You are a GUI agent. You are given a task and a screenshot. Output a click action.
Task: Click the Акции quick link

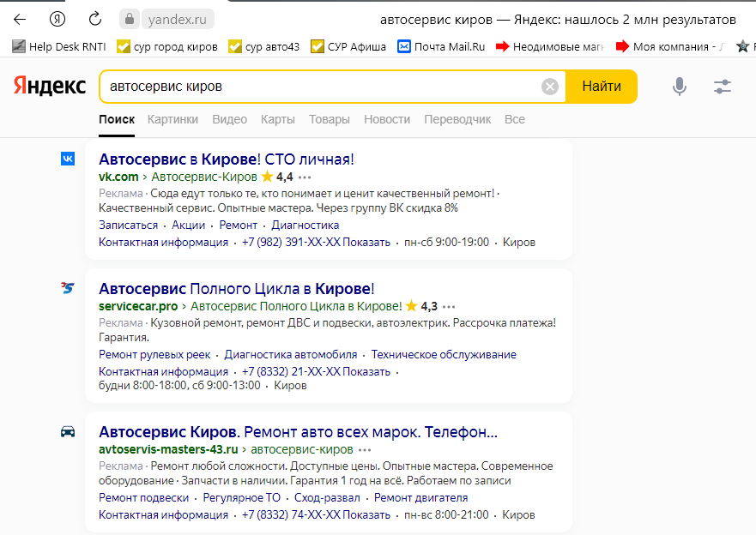[x=189, y=225]
